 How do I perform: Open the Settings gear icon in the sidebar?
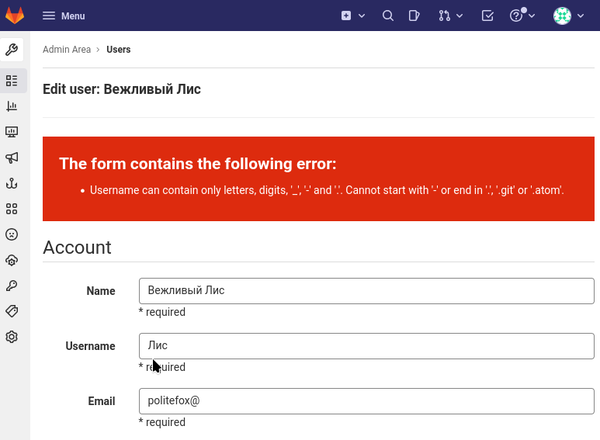(12, 337)
